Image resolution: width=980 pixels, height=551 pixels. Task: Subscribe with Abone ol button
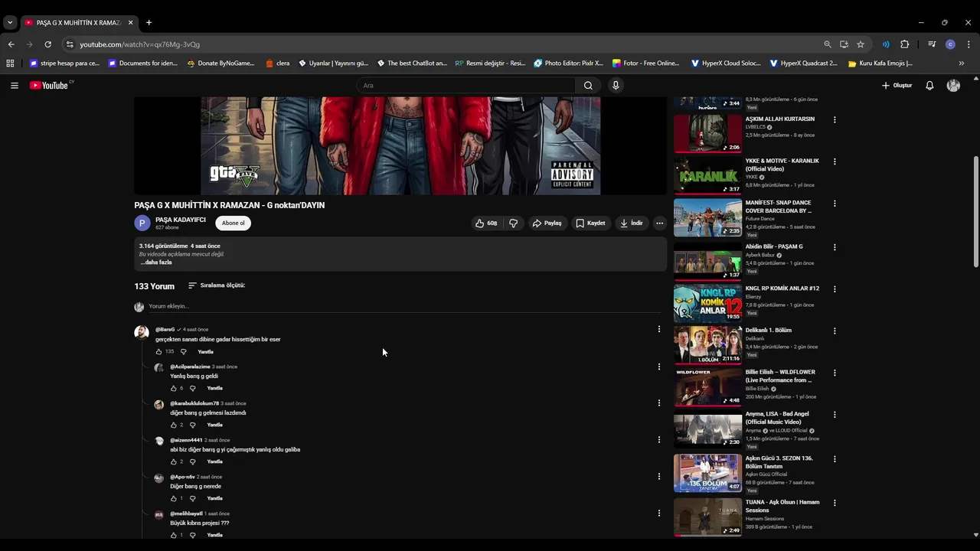[234, 223]
